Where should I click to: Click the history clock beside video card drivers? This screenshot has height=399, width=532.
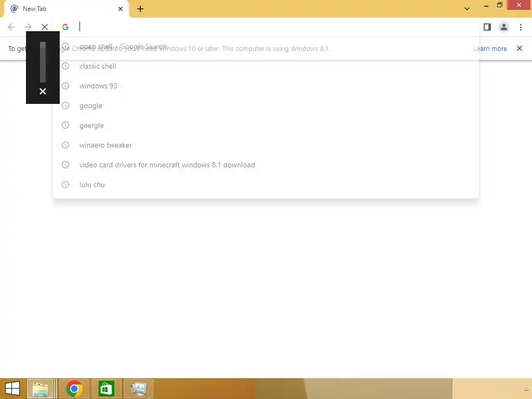point(65,165)
